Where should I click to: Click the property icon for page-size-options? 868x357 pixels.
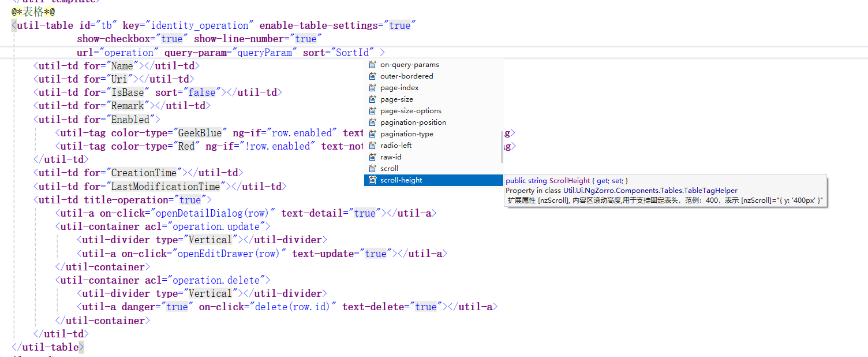(372, 111)
